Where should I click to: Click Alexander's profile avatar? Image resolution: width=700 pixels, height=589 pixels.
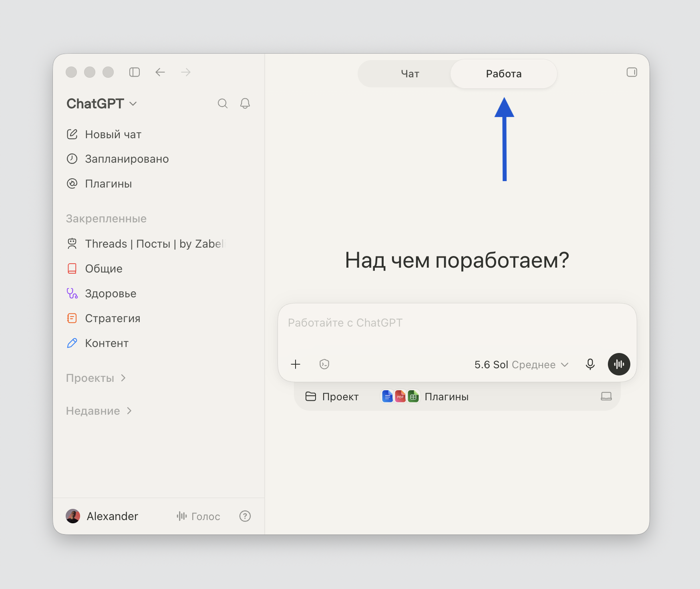73,516
